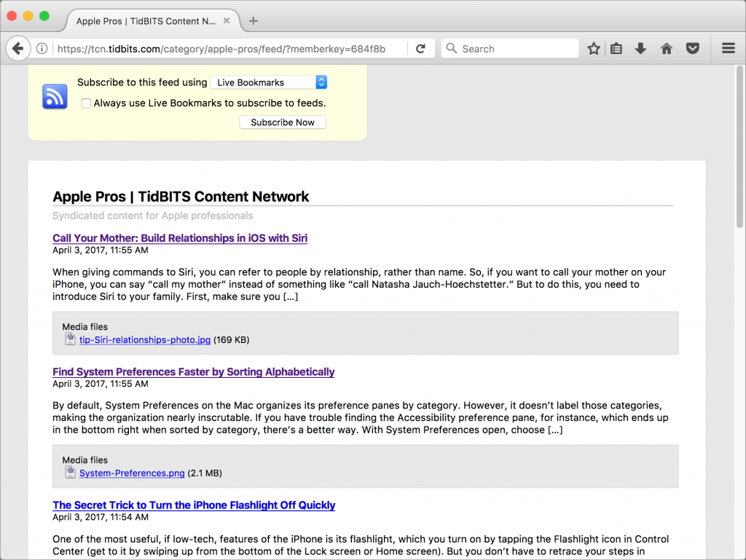The image size is (746, 560).
Task: Save page to Pocket
Action: [x=692, y=48]
